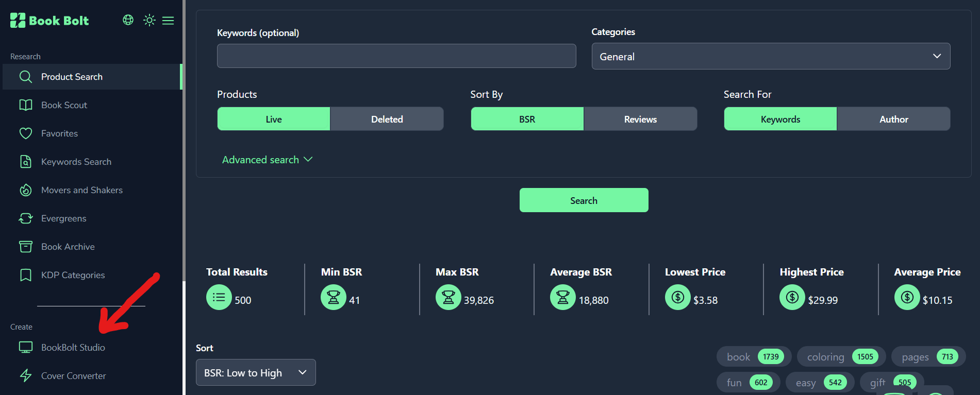Click the sidebar vertical scrollbar

click(184, 141)
